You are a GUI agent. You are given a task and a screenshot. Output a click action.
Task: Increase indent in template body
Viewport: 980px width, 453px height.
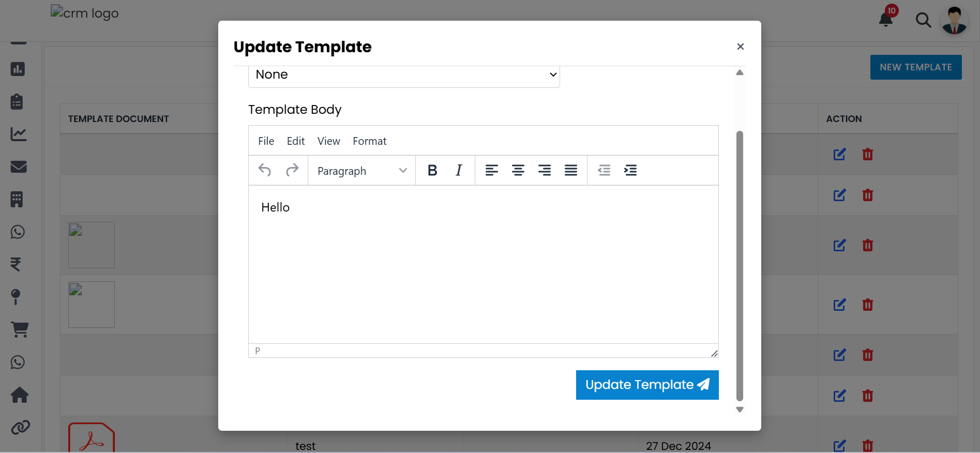tap(630, 170)
